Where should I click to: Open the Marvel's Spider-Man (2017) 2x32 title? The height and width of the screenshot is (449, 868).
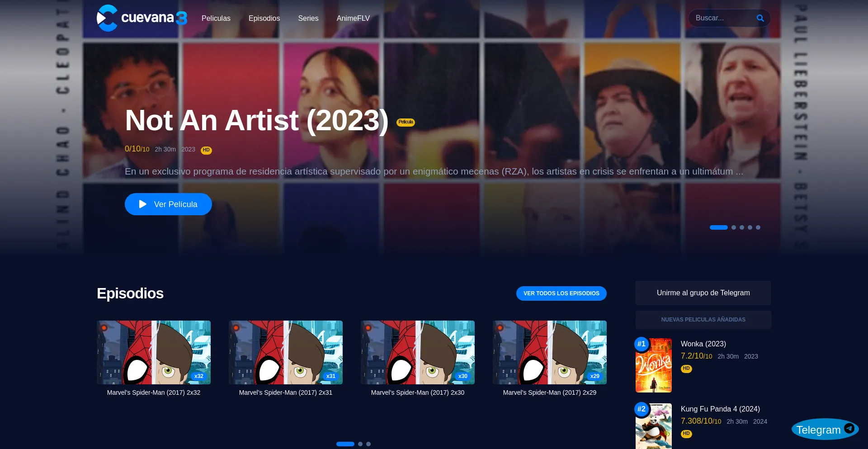pyautogui.click(x=154, y=392)
